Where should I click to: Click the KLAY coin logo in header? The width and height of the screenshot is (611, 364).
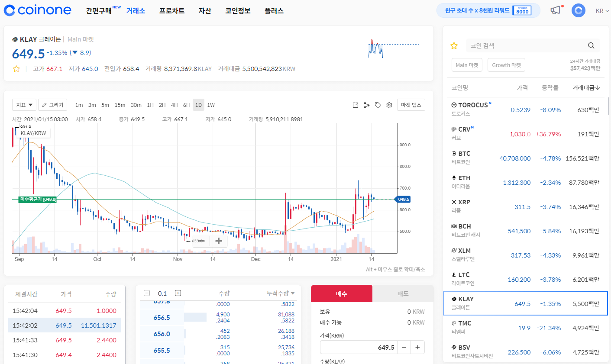pos(15,39)
